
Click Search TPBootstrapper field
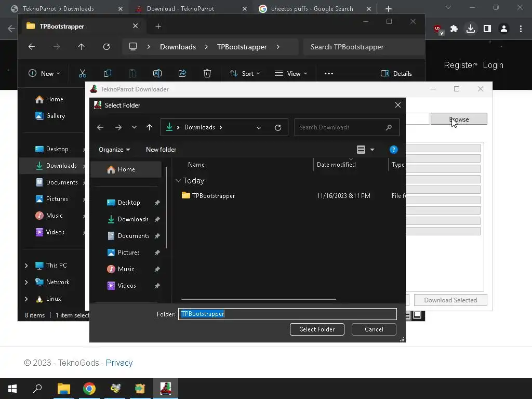tap(363, 47)
